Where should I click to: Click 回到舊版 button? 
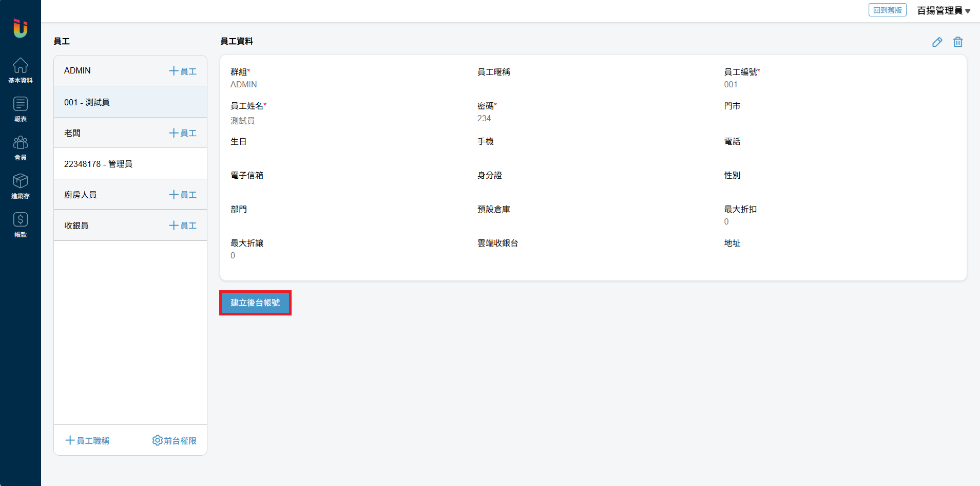887,10
